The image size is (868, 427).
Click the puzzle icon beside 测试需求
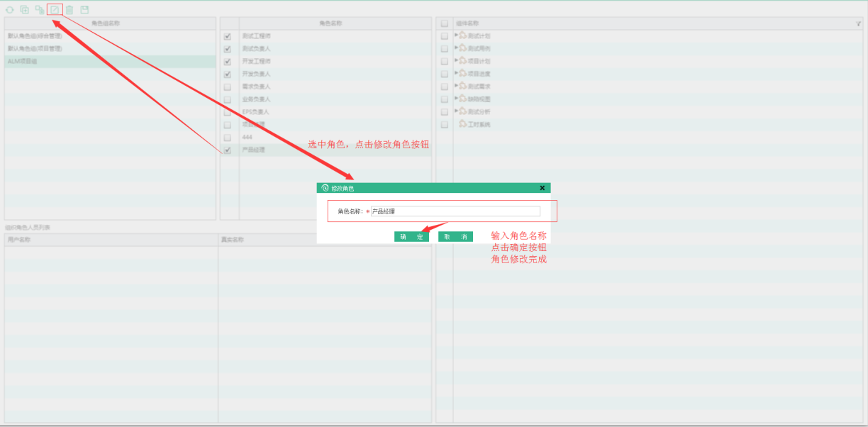pos(462,86)
